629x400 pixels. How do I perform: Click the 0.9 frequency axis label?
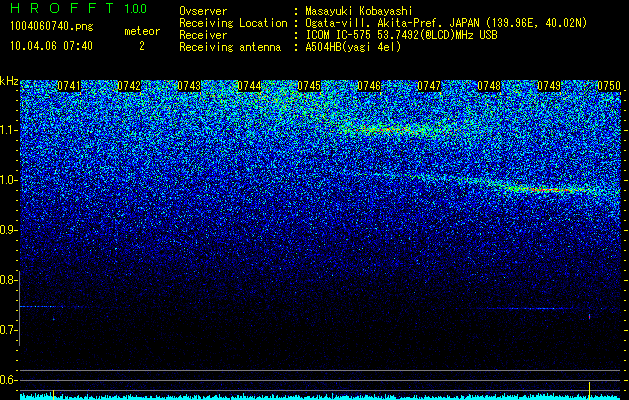8,230
